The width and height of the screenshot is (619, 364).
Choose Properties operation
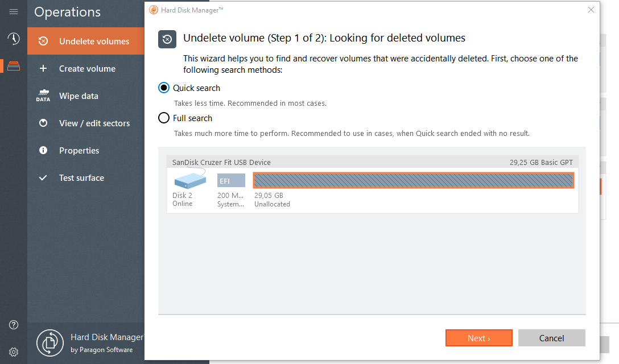[86, 150]
